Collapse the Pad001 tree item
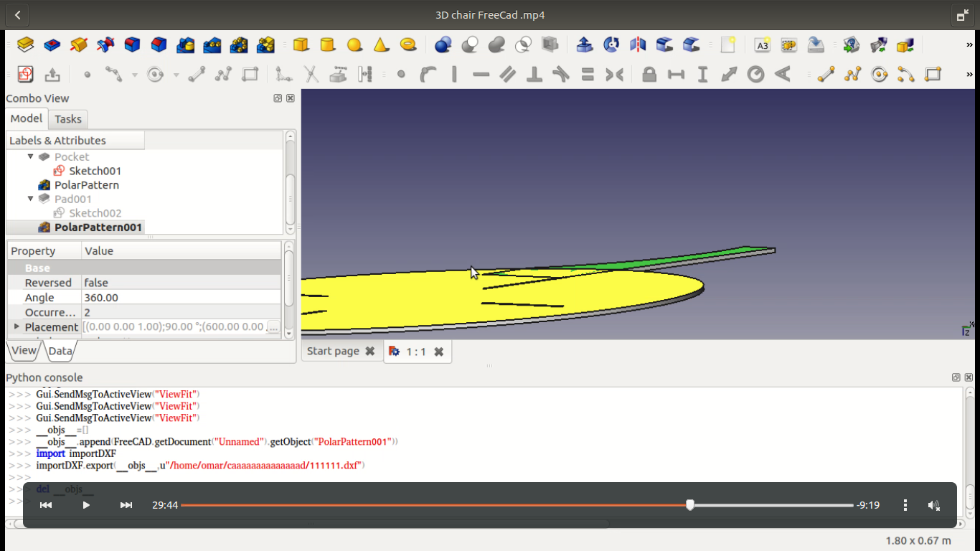This screenshot has height=551, width=980. click(x=31, y=199)
